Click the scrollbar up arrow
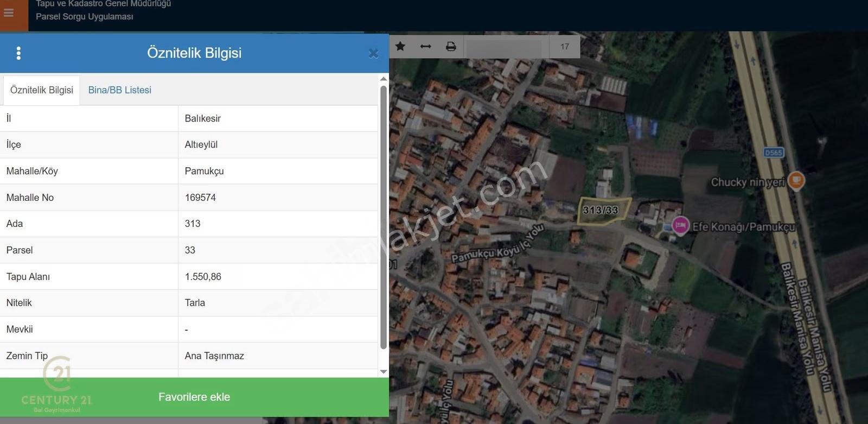 pyautogui.click(x=384, y=79)
